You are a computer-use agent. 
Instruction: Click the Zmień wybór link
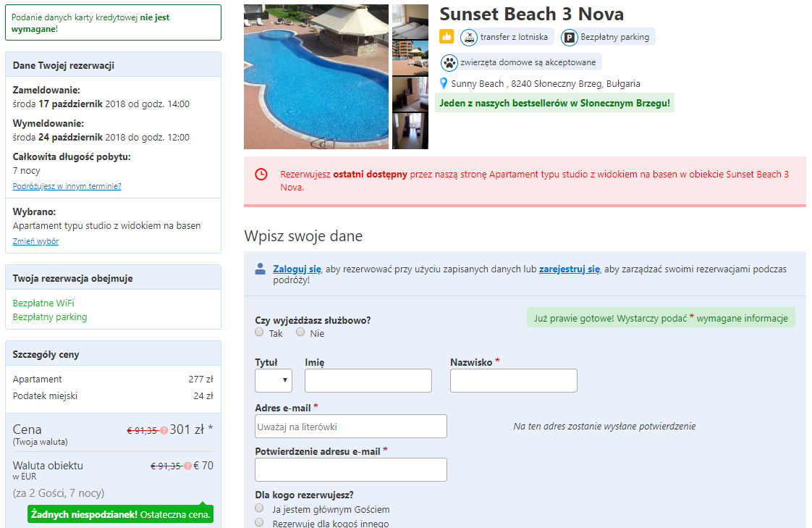[35, 241]
